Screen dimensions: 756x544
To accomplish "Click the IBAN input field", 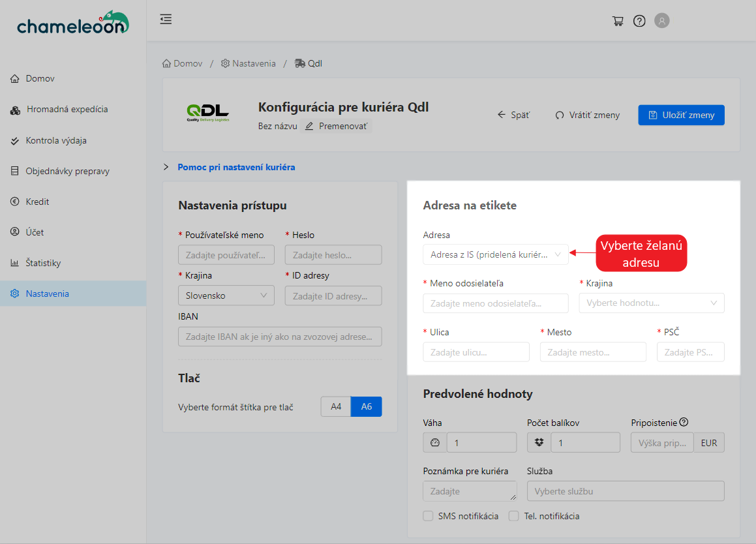I will 280,337.
